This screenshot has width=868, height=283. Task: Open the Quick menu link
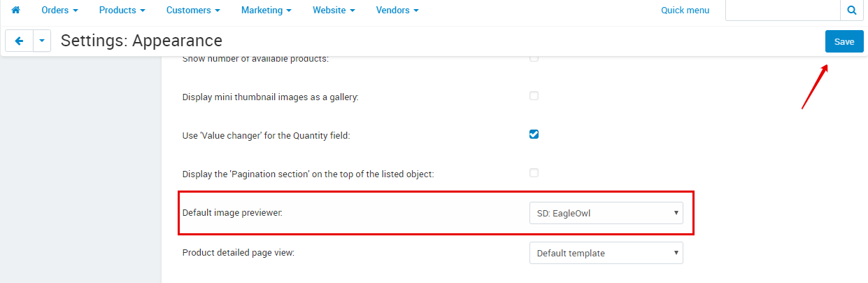pos(685,11)
